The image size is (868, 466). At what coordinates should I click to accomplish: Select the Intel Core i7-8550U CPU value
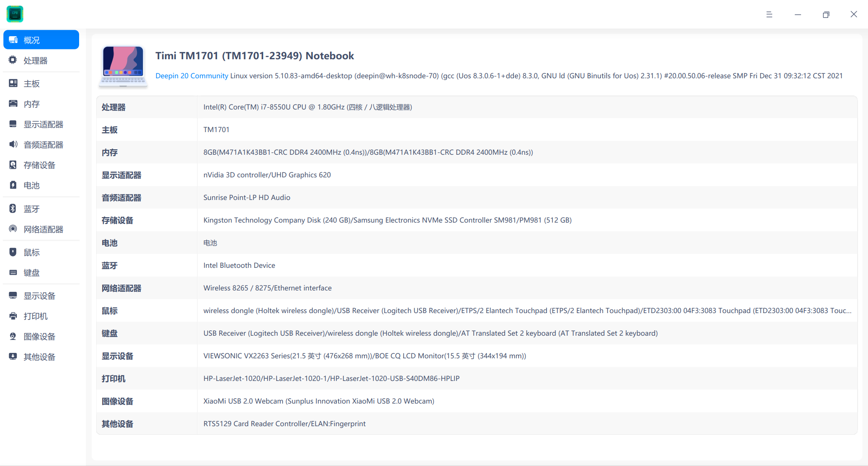(307, 107)
